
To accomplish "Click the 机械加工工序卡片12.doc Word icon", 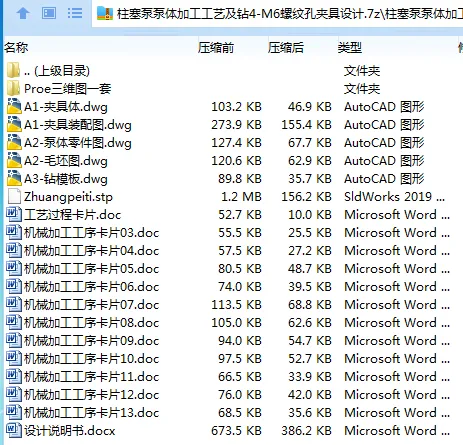I will pos(14,394).
